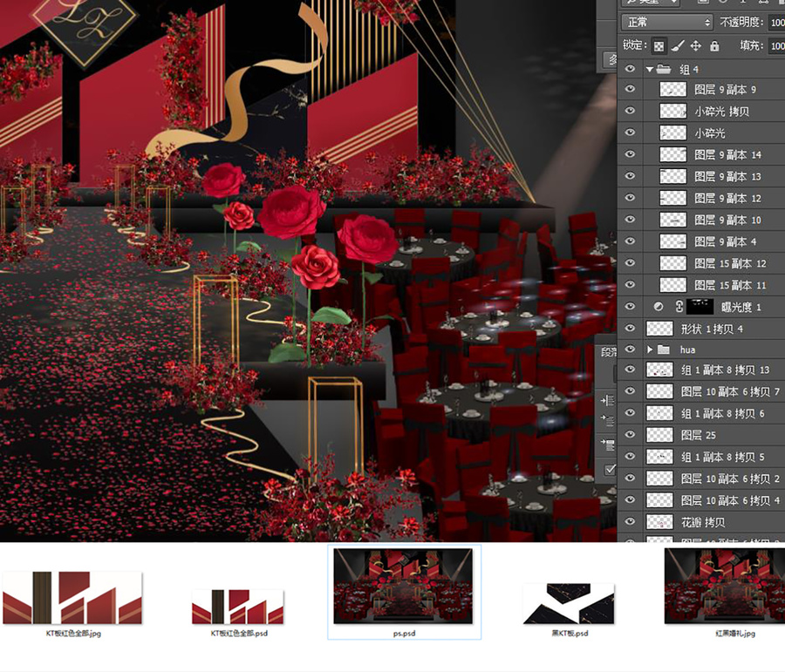Select layer name 图层 9 副本 14

click(x=727, y=154)
